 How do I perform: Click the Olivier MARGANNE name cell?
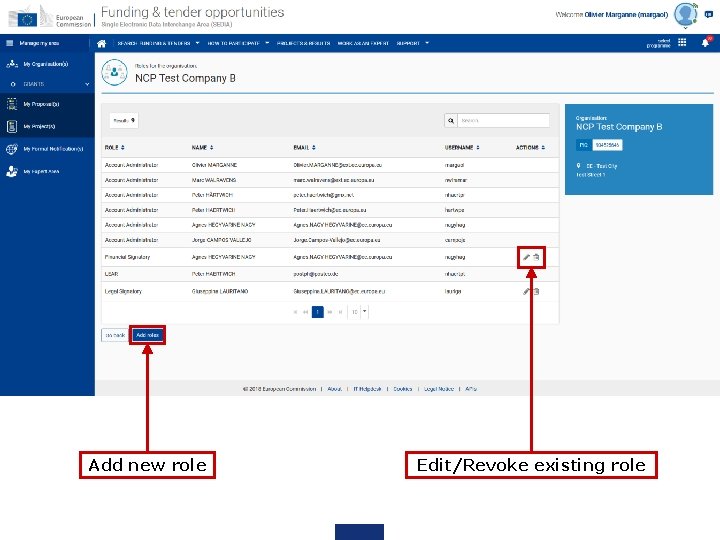pyautogui.click(x=214, y=165)
